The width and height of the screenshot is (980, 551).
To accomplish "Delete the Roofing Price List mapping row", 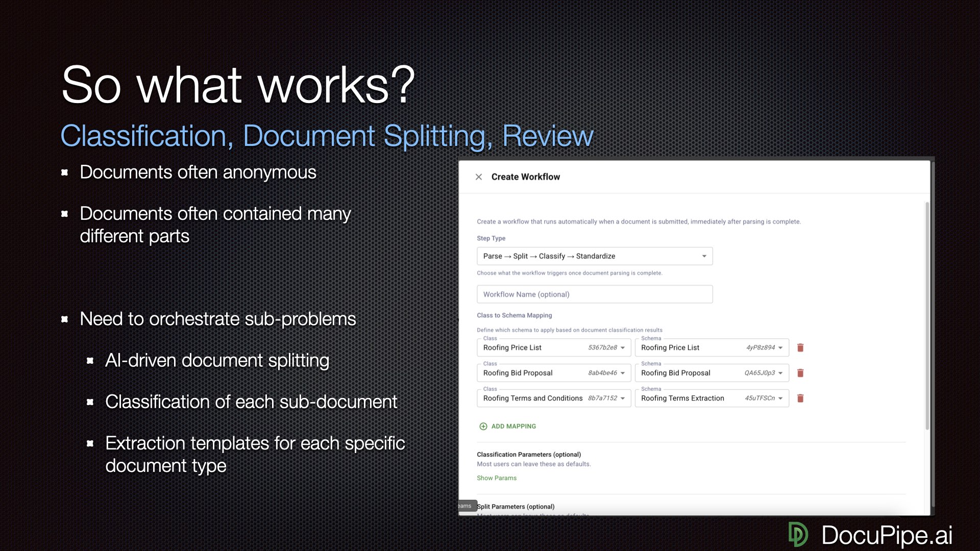I will [x=800, y=348].
